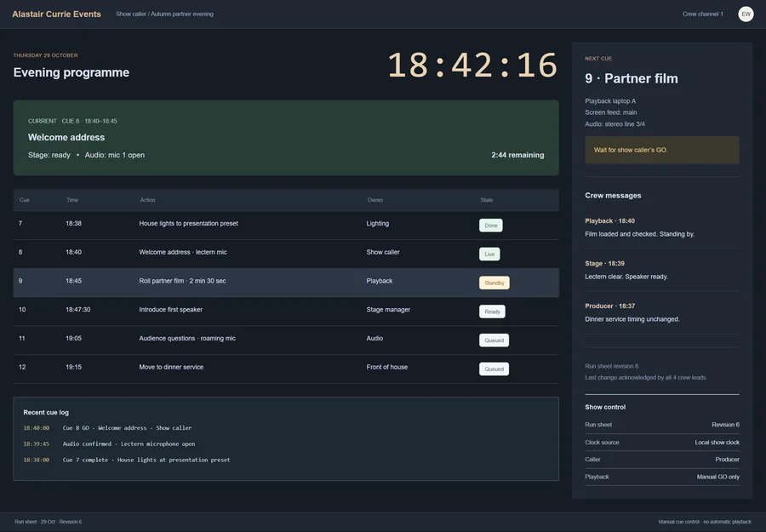Click the Queued badge for Audience questions

click(x=494, y=340)
